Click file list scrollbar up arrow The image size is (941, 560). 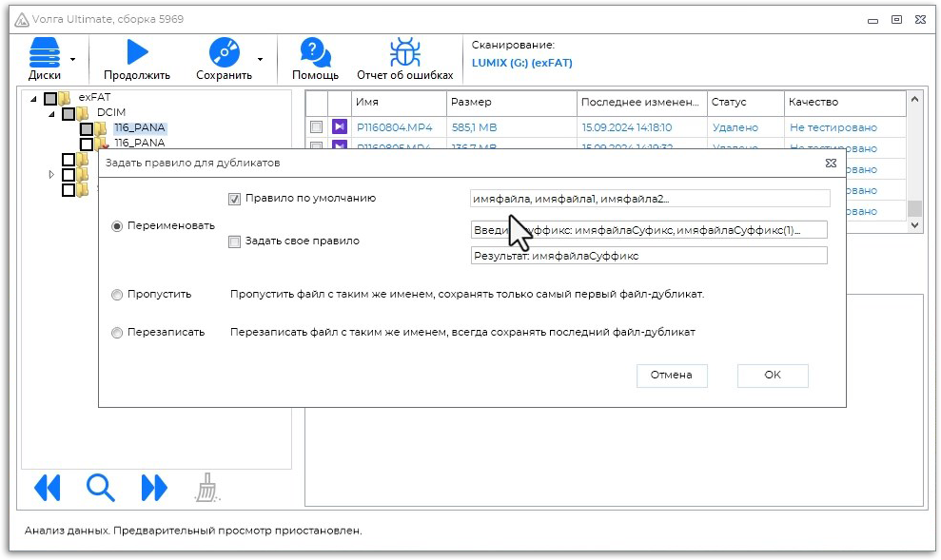click(914, 100)
